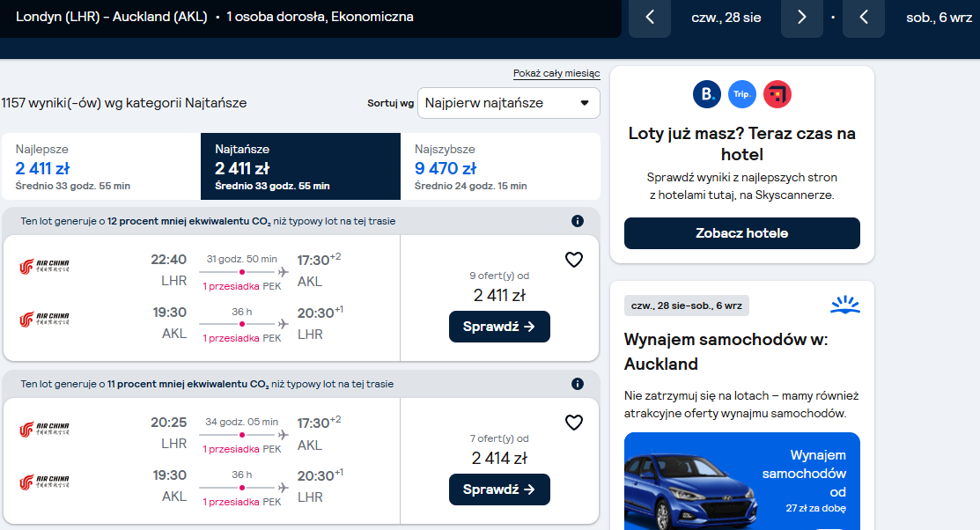Select the Najtańsze tab
This screenshot has width=980, height=530.
click(300, 166)
